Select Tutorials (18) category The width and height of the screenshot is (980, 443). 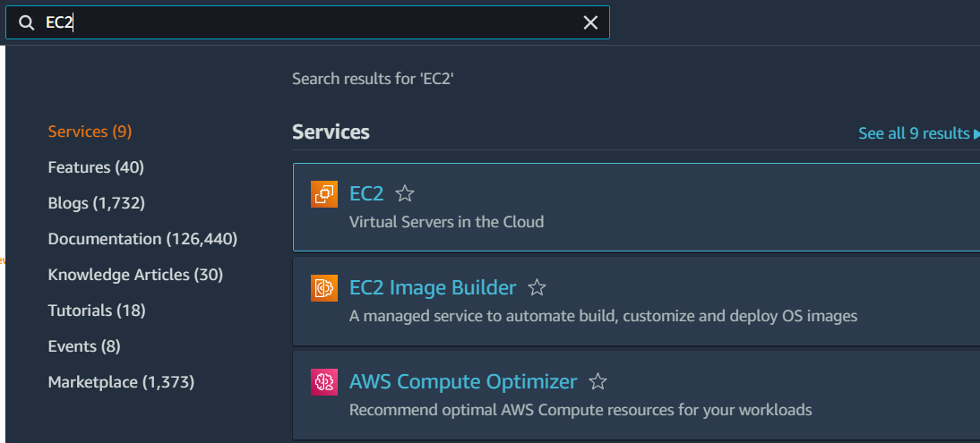point(97,311)
